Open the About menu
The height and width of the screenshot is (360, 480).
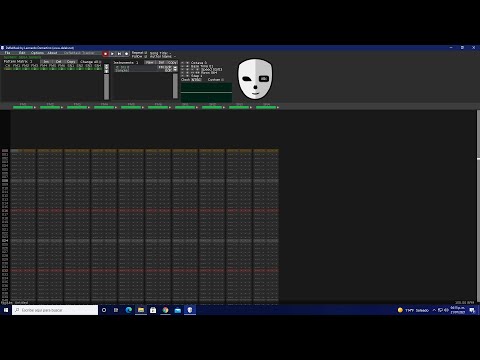pos(52,53)
